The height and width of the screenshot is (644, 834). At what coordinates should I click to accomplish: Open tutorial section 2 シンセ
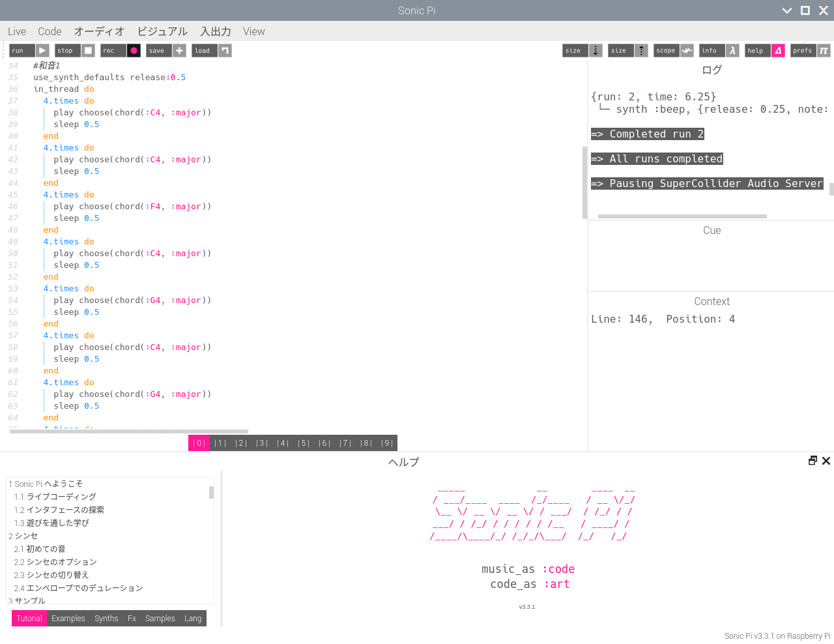(23, 536)
